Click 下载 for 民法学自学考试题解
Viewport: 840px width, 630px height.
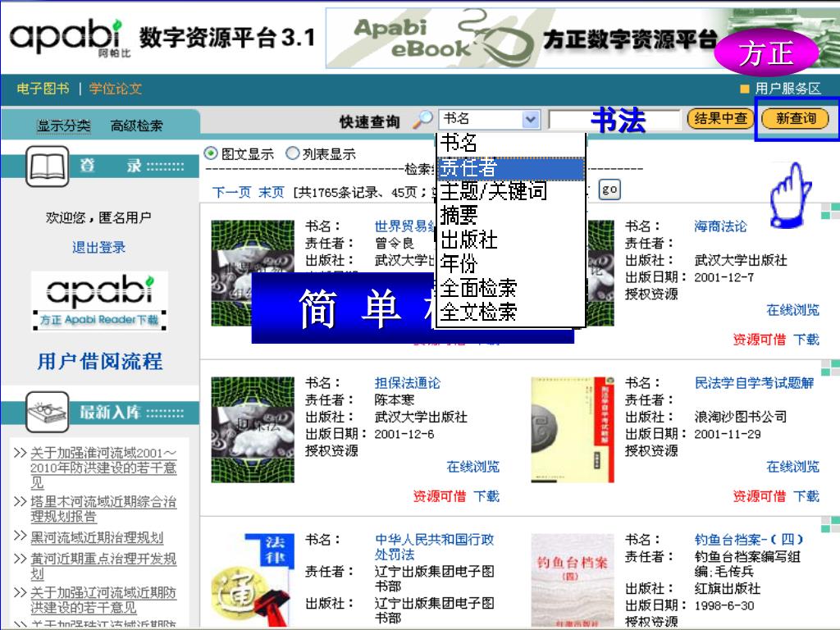coord(806,496)
